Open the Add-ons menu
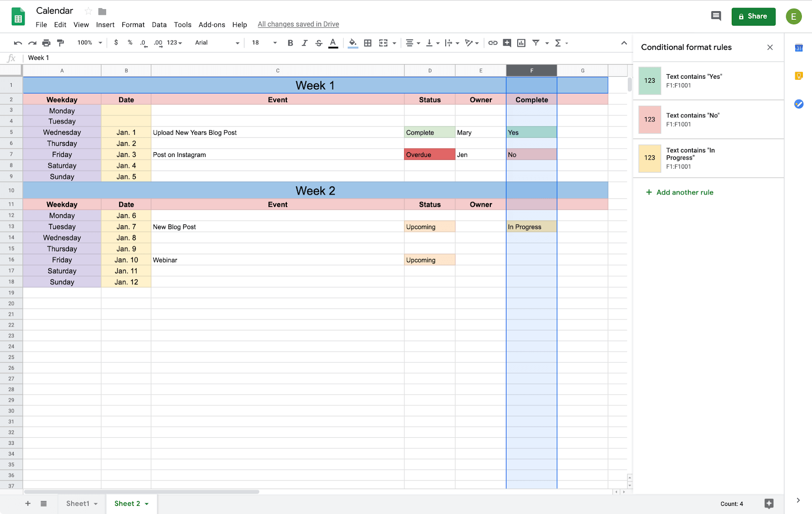 [212, 24]
